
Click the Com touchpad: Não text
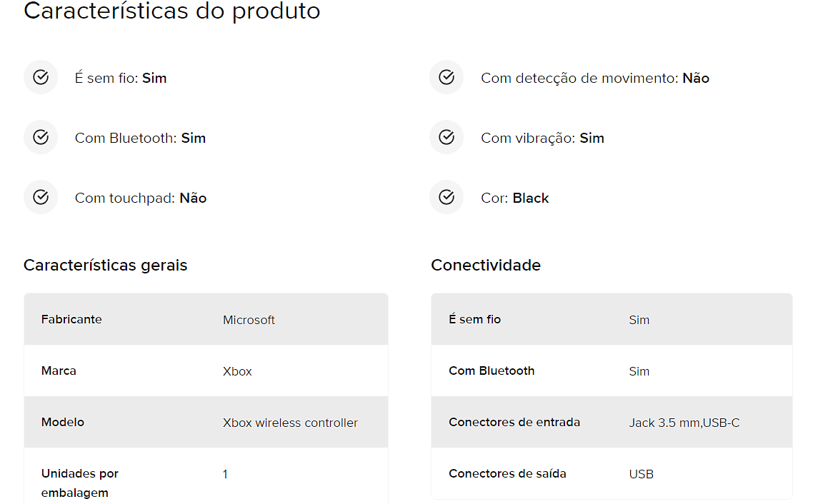140,198
